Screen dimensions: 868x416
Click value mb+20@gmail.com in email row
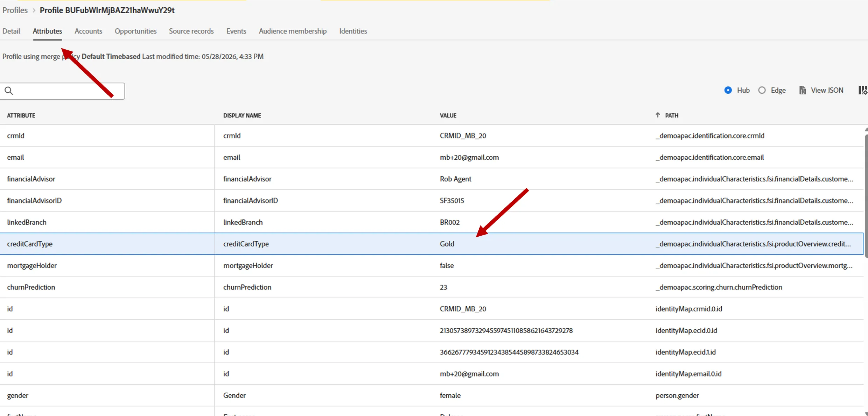(x=469, y=157)
